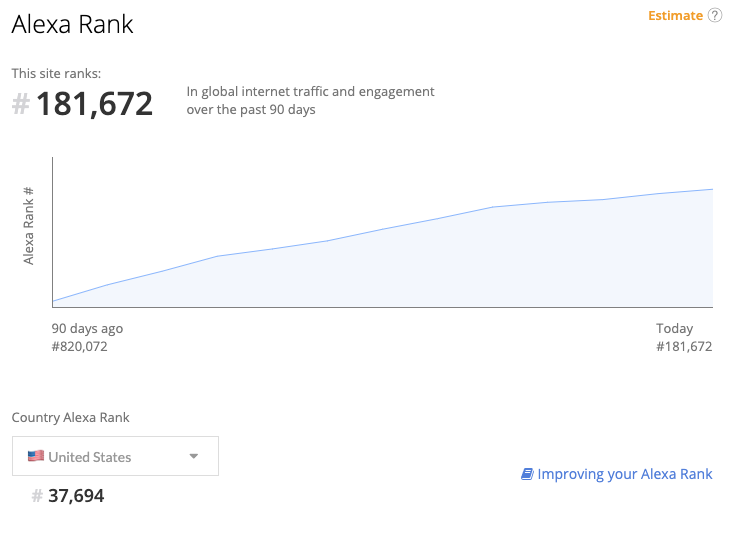The image size is (737, 546).
Task: Click the hash symbol before 37,694
Action: pos(37,496)
